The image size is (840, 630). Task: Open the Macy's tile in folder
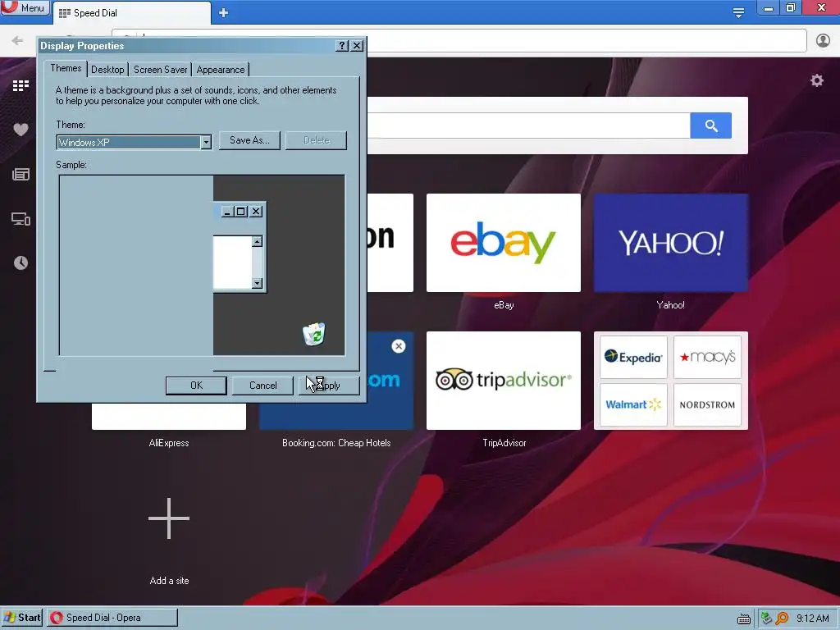[707, 357]
